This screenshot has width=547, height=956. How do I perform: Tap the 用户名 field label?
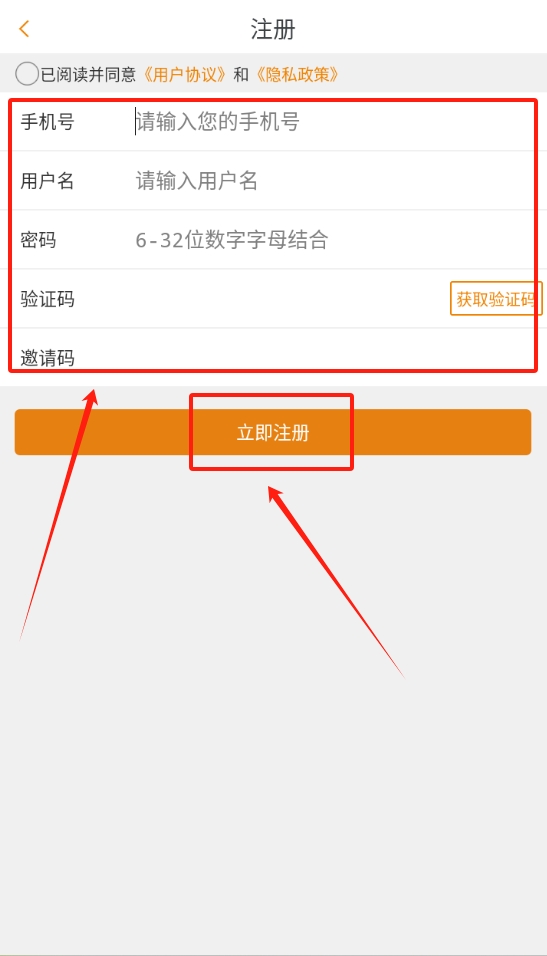coord(48,181)
